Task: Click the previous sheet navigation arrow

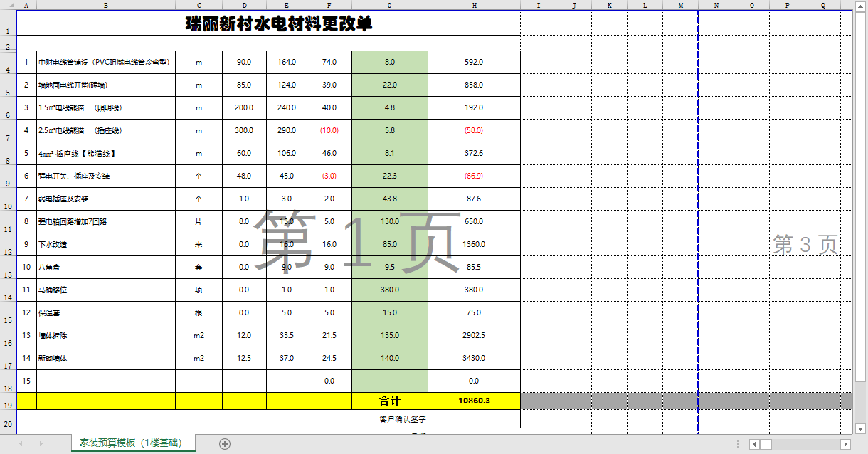Action: coord(21,444)
